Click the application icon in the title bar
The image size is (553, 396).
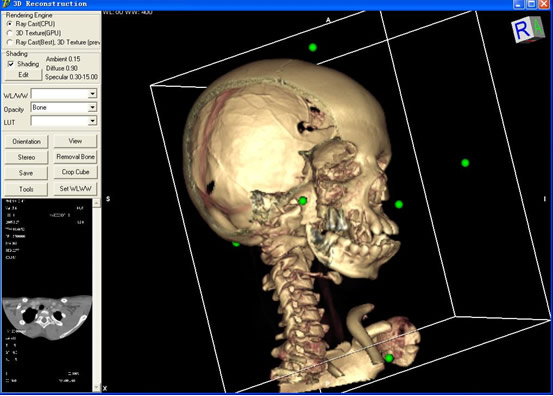(x=6, y=4)
